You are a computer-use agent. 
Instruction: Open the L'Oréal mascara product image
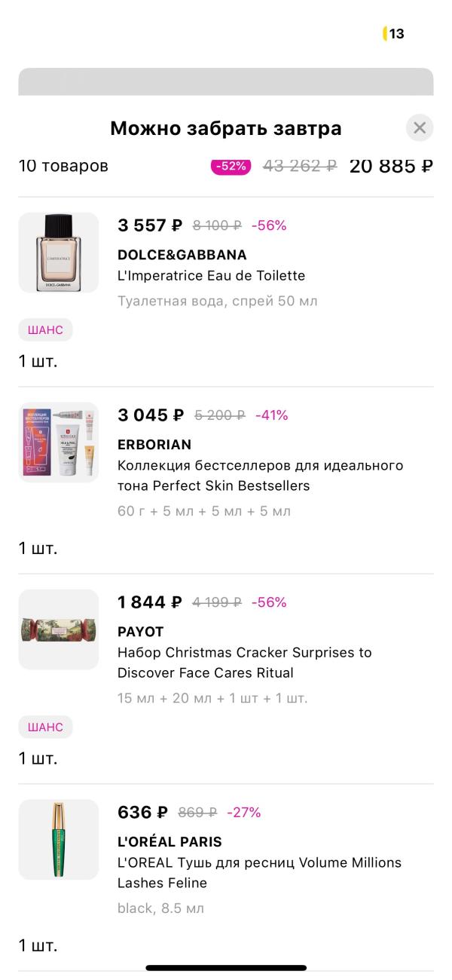pyautogui.click(x=59, y=839)
